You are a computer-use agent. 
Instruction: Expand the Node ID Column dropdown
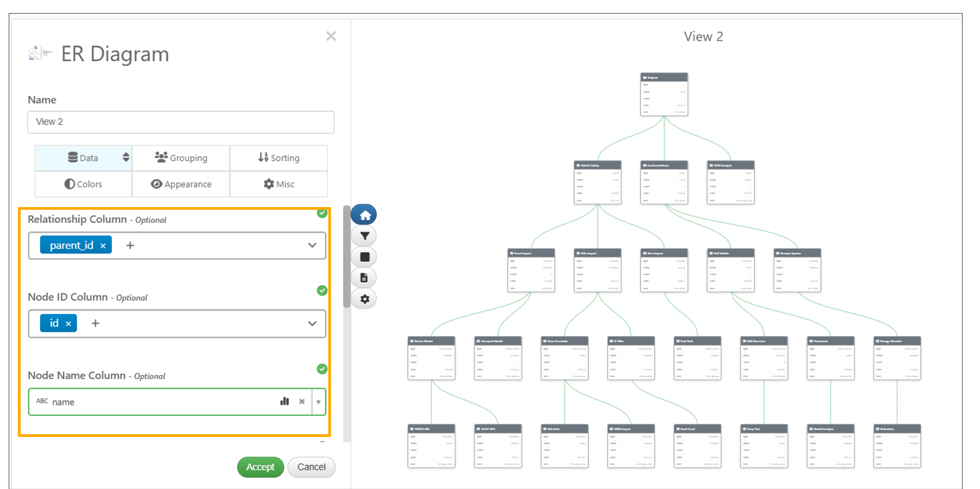tap(312, 324)
